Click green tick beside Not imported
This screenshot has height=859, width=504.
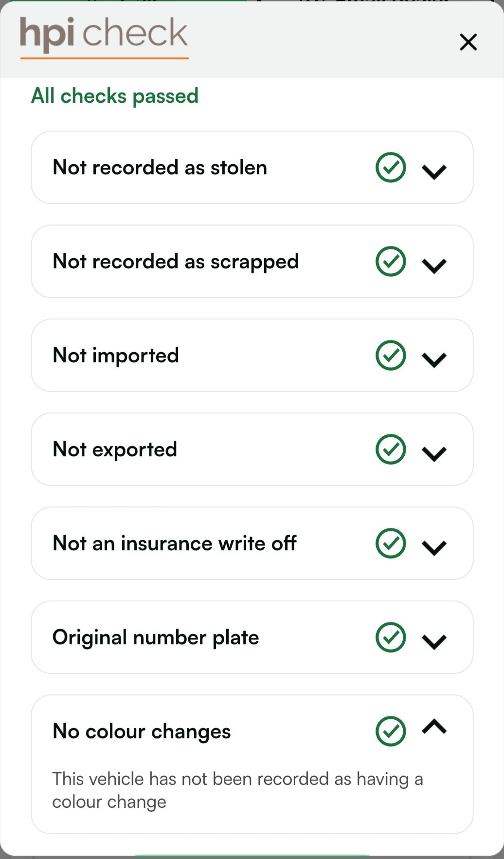391,355
